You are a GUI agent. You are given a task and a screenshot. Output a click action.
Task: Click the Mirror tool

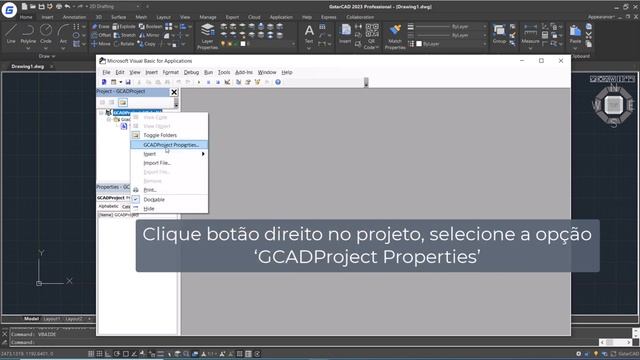pyautogui.click(x=149, y=35)
